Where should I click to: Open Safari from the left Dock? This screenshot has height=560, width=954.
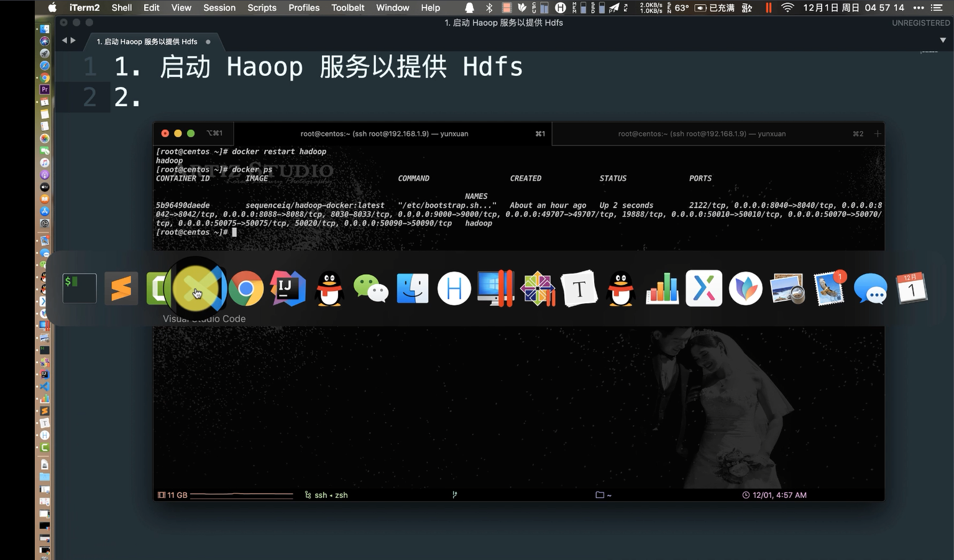tap(45, 65)
